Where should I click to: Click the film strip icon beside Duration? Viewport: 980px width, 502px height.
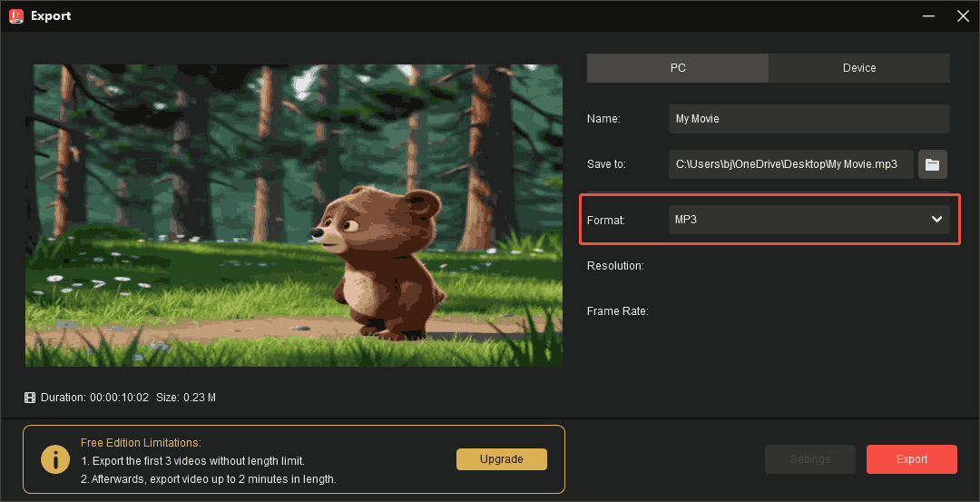pos(30,398)
